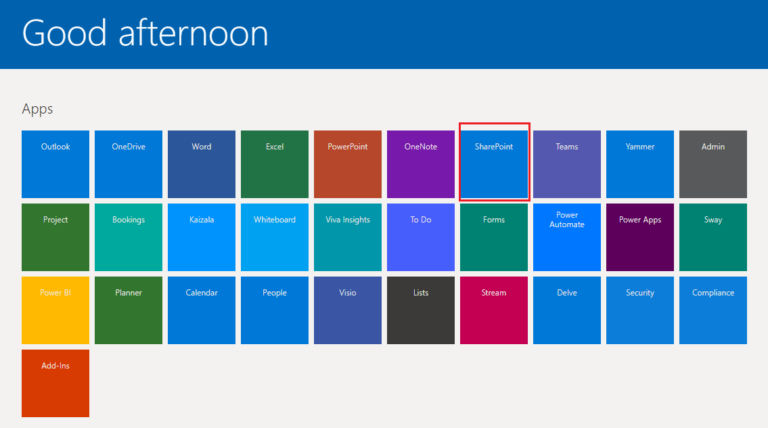Open the highlighted SharePoint tile

(494, 163)
